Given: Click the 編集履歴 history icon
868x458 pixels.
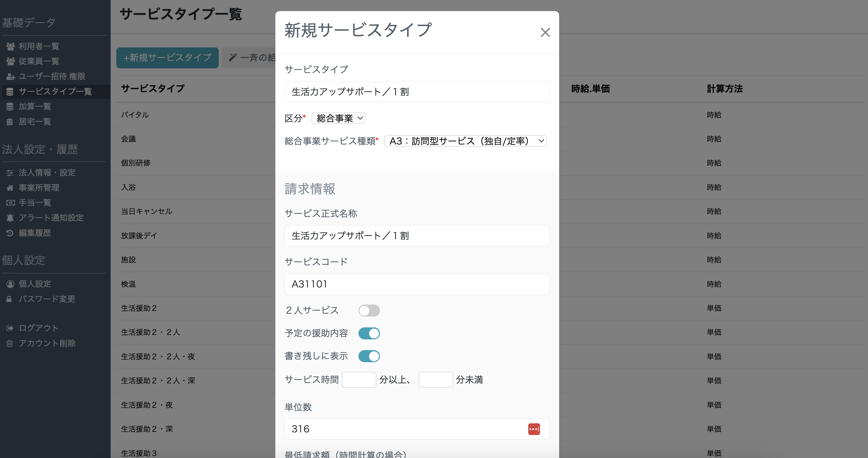Looking at the screenshot, I should point(10,233).
